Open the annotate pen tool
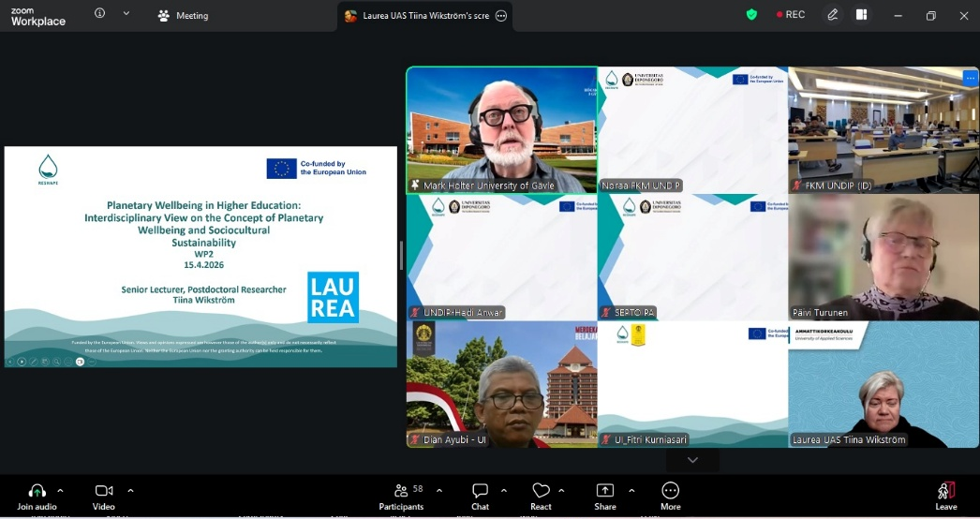 coord(832,15)
